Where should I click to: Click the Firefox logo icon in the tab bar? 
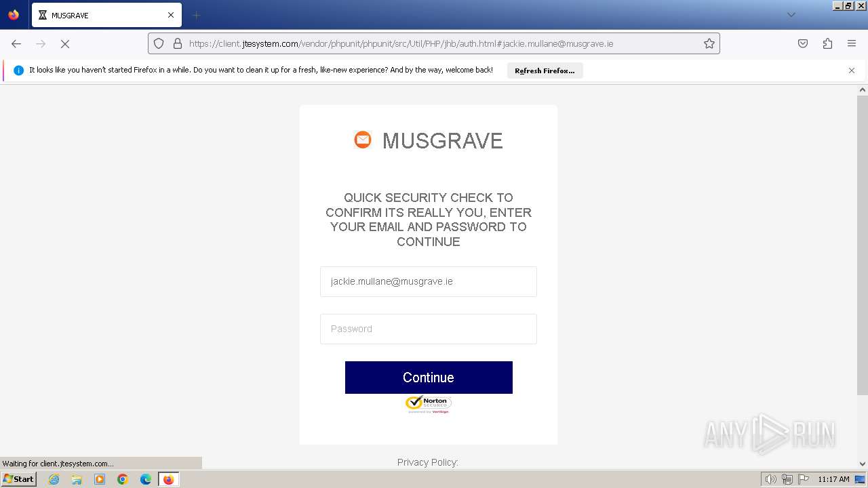pos(14,15)
